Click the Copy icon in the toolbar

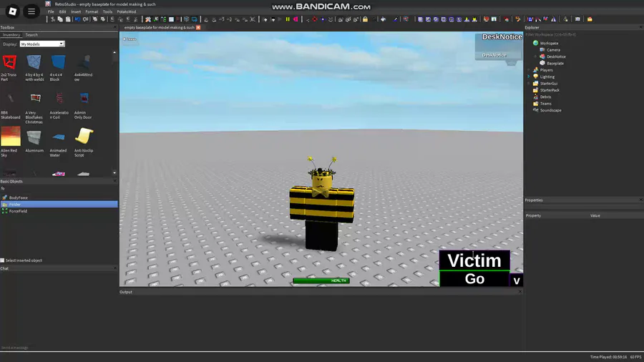pyautogui.click(x=60, y=19)
